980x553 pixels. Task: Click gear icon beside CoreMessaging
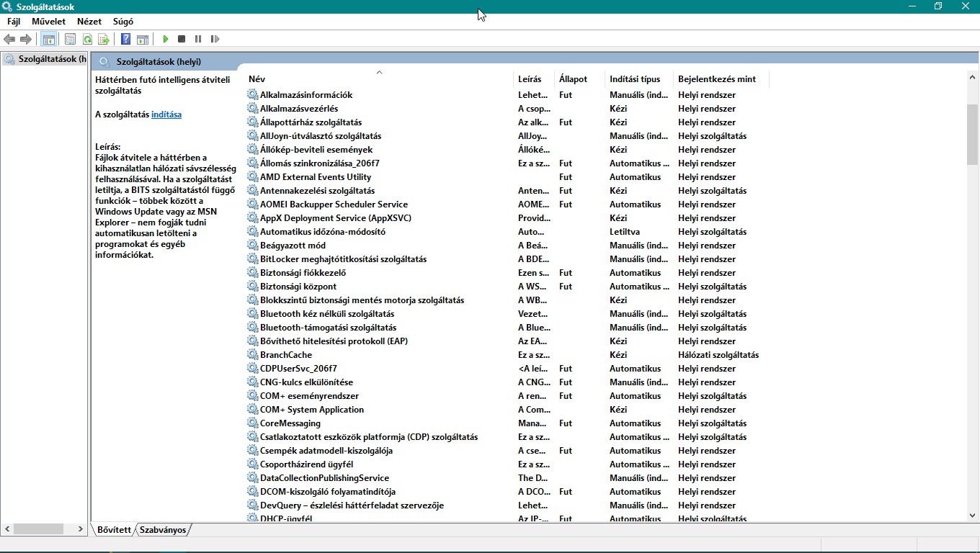click(x=252, y=423)
